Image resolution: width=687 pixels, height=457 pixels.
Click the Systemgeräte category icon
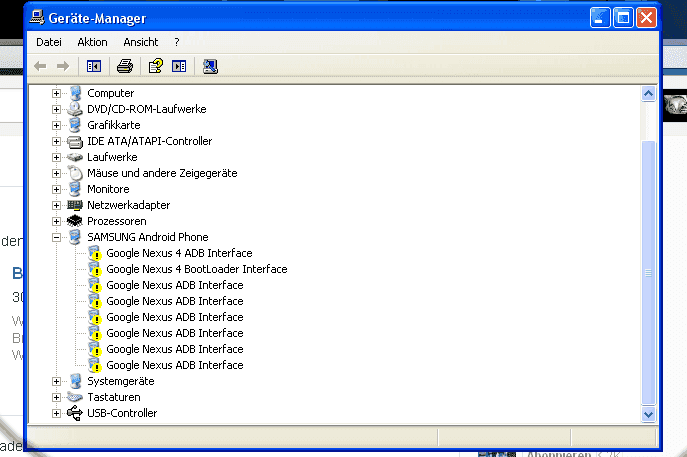[x=75, y=381]
